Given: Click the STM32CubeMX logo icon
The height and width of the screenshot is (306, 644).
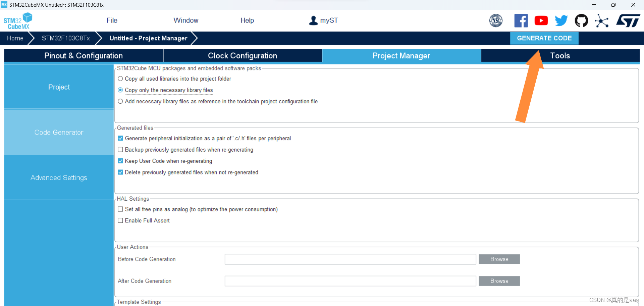Looking at the screenshot, I should (18, 21).
